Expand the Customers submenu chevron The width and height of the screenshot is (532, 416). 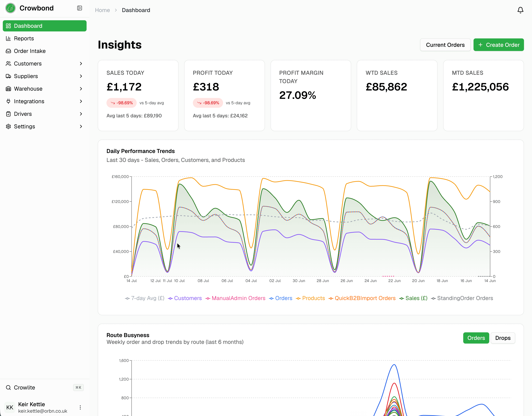pyautogui.click(x=81, y=63)
